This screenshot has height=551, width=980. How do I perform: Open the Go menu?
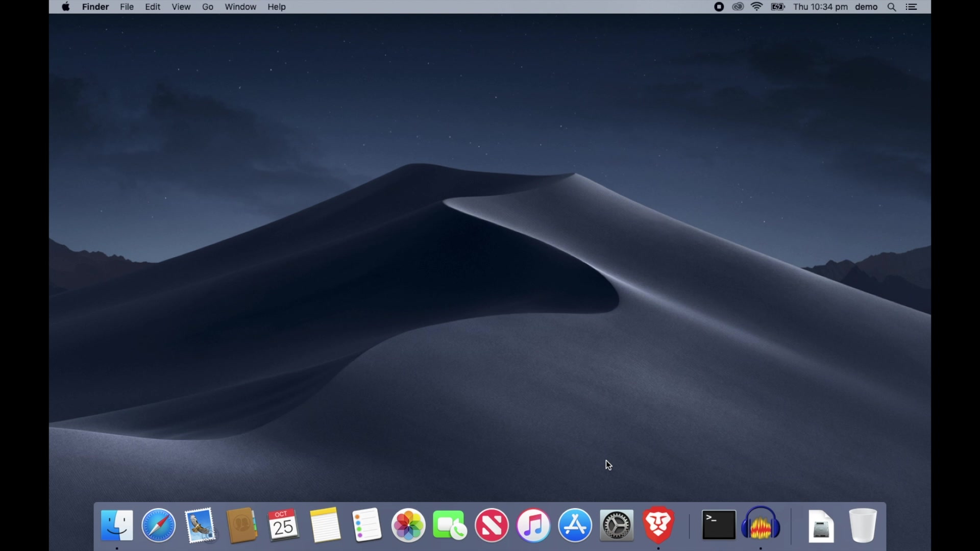208,7
